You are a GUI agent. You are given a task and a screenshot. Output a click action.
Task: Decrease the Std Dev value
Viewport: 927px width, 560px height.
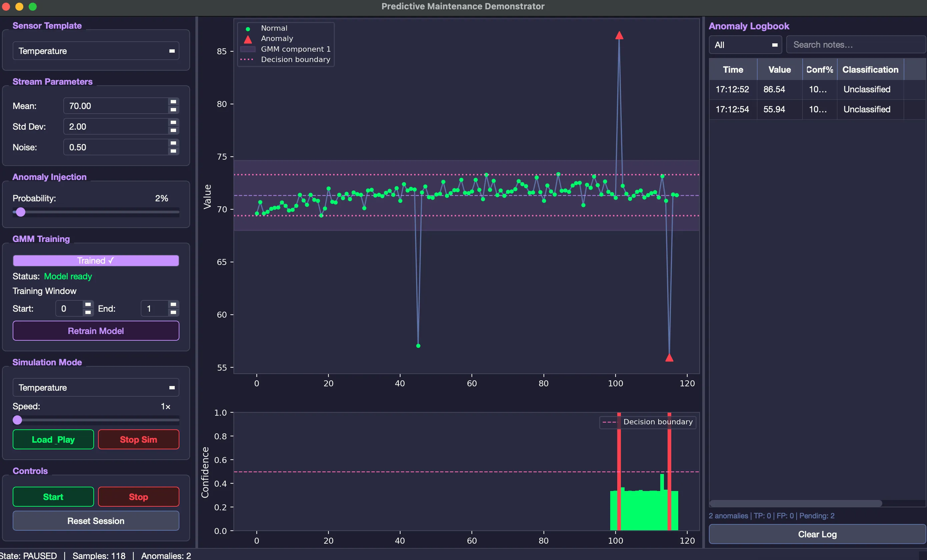[173, 131]
